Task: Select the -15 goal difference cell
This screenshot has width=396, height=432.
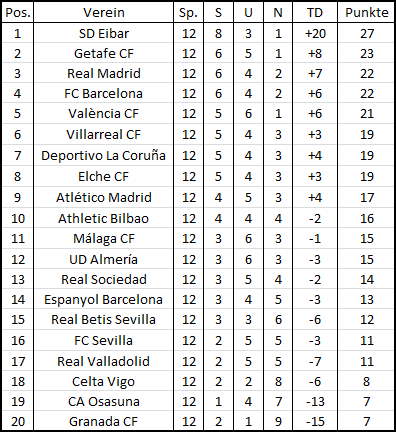Action: pyautogui.click(x=315, y=421)
